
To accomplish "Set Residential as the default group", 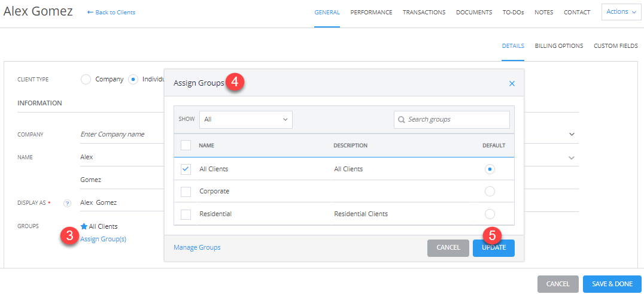I will click(490, 214).
